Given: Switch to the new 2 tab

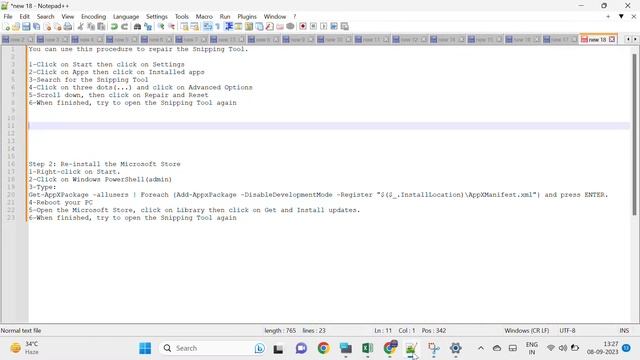Looking at the screenshot, I should coord(18,40).
